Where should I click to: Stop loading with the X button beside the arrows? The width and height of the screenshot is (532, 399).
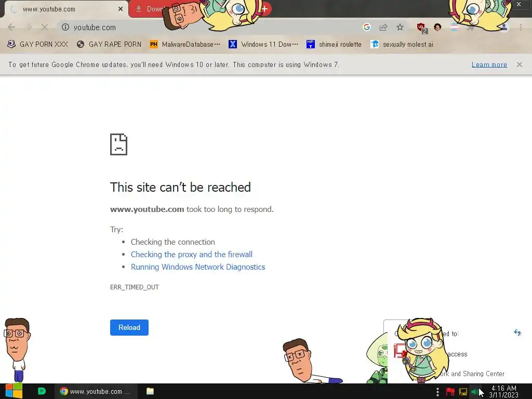45,27
